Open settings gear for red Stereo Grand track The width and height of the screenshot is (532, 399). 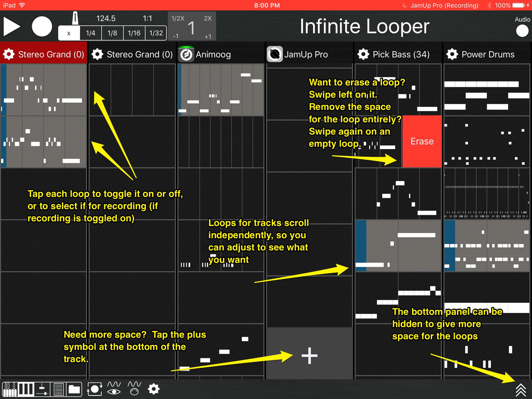(x=9, y=54)
